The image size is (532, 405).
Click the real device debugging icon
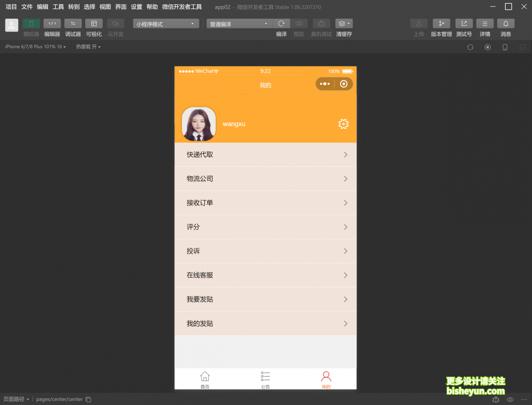tap(321, 24)
